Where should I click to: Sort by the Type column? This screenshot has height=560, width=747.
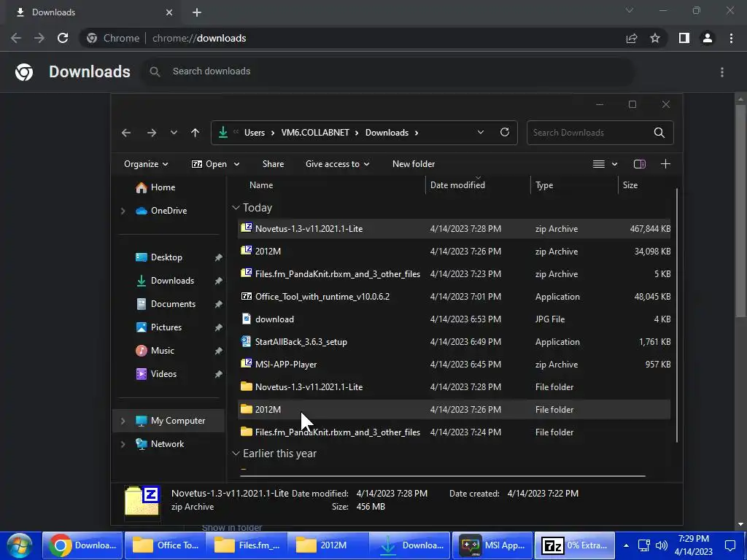544,185
